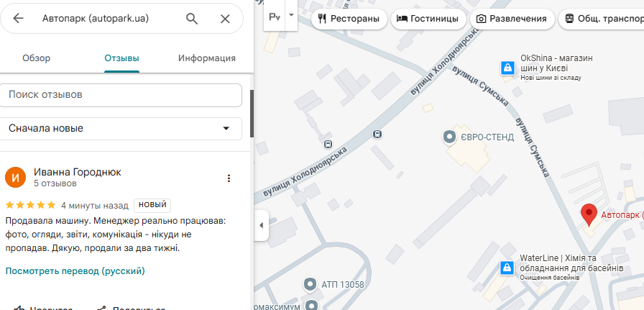Filter map by Рестораны
The height and width of the screenshot is (310, 644).
[349, 19]
